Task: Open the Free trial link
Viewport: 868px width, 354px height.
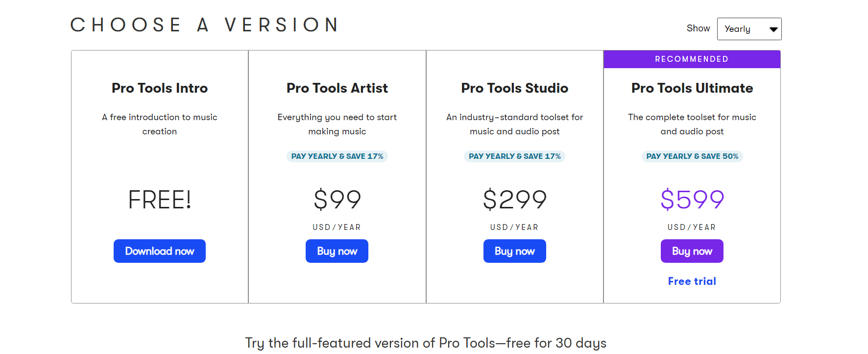Action: click(692, 281)
